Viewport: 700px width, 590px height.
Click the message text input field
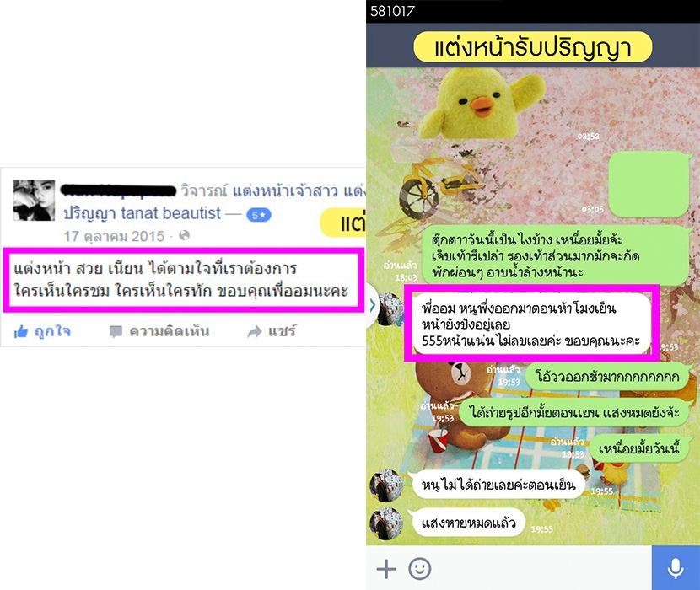click(x=542, y=568)
